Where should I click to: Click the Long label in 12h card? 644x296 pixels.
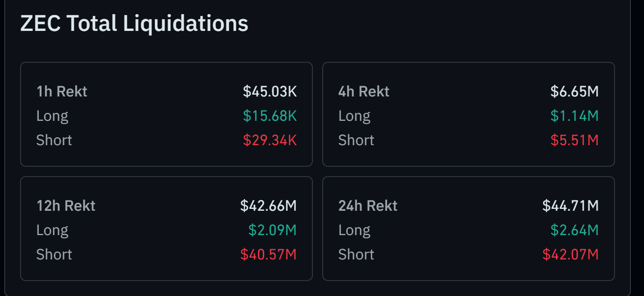[52, 230]
